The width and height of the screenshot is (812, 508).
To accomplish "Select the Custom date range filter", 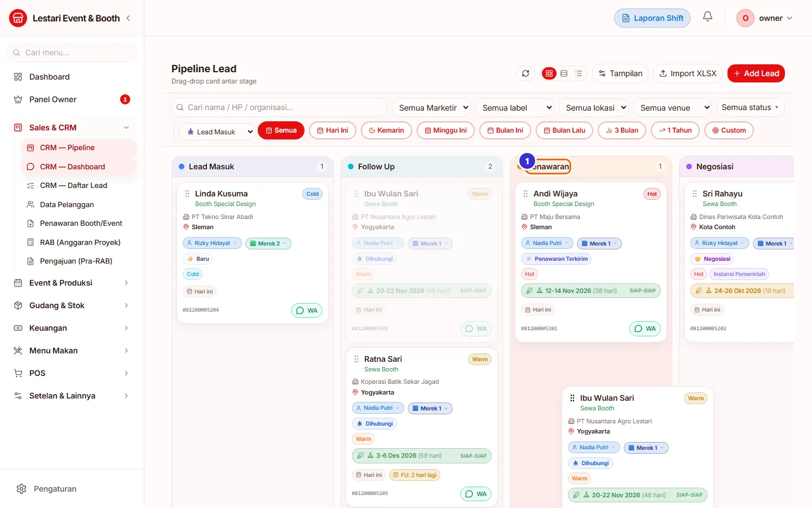I will [729, 130].
